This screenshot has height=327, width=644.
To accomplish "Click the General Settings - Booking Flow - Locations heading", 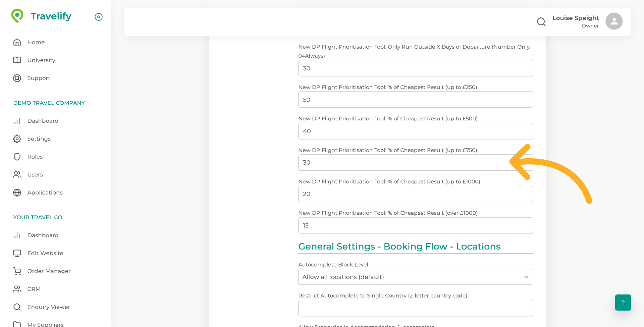I will pyautogui.click(x=399, y=247).
